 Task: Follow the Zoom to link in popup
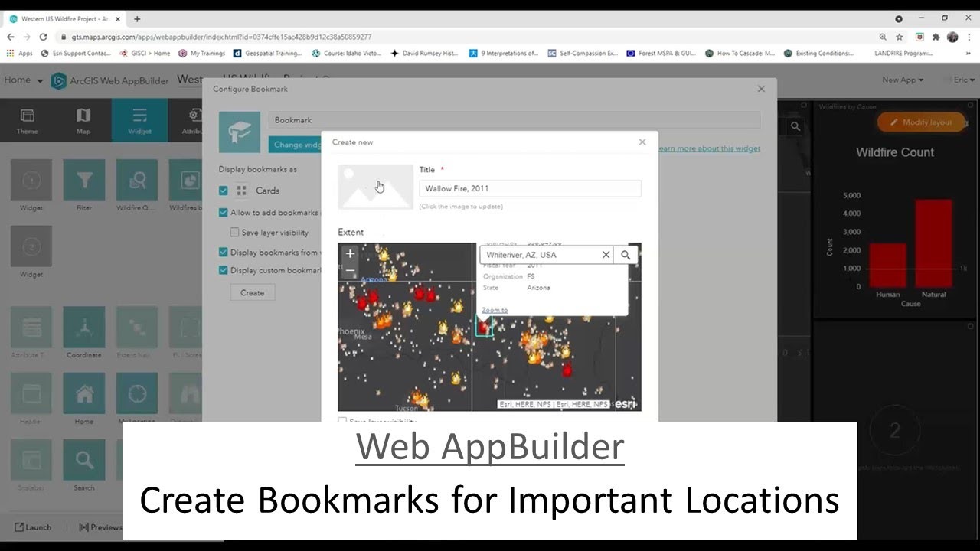pyautogui.click(x=495, y=310)
